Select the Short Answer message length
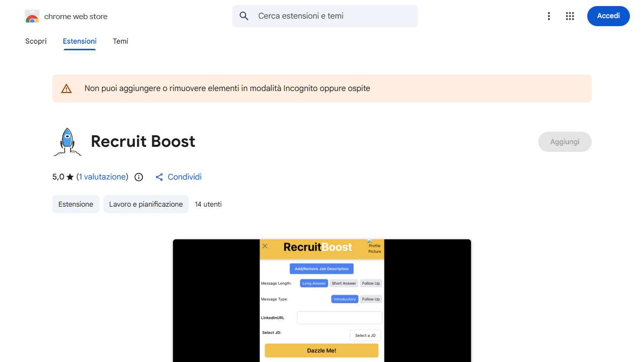Screen dimensions: 644x362 344,283
